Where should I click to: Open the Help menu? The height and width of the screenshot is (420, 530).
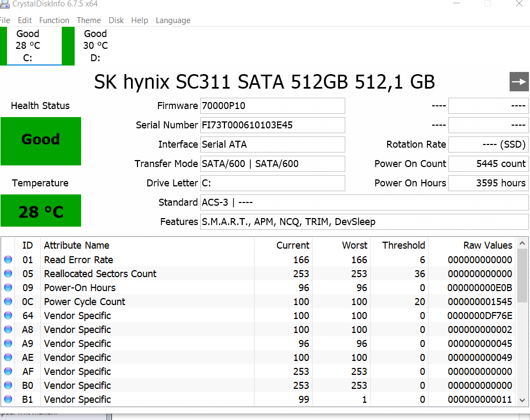click(x=140, y=20)
